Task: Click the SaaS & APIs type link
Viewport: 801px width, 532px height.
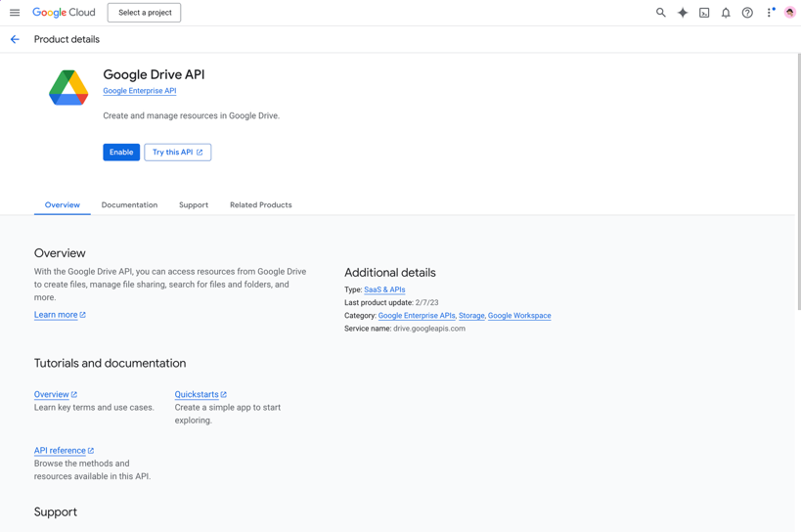Action: [384, 290]
